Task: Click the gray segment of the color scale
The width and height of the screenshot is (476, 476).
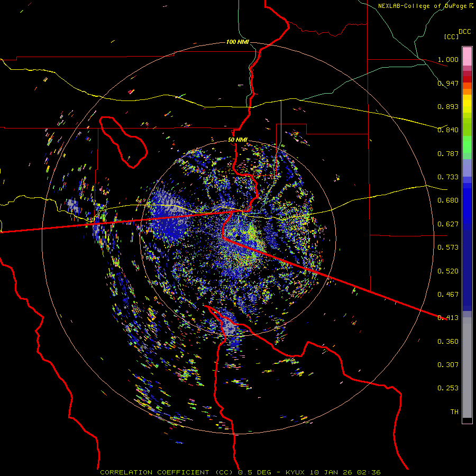Action: point(467,368)
